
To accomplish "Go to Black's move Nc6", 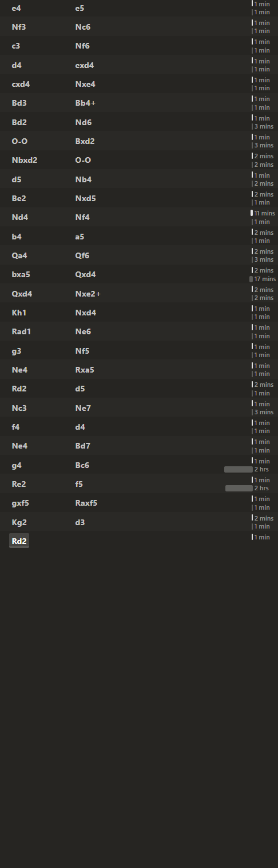I will 82,27.
